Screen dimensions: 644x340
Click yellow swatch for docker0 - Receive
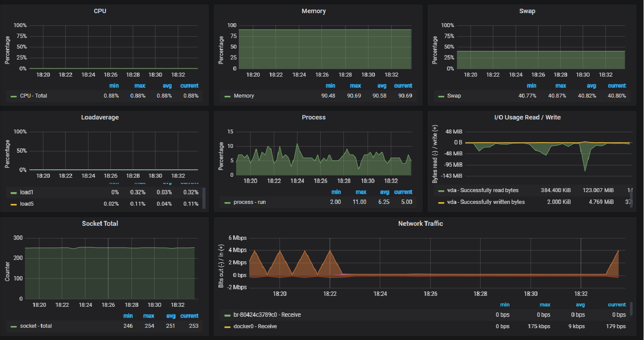click(x=227, y=326)
